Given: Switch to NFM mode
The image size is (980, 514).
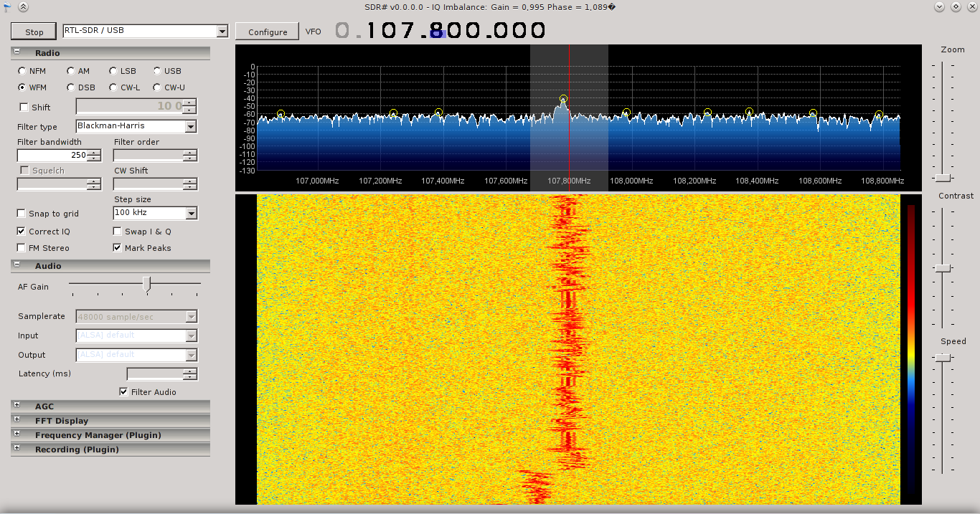Looking at the screenshot, I should 21,70.
